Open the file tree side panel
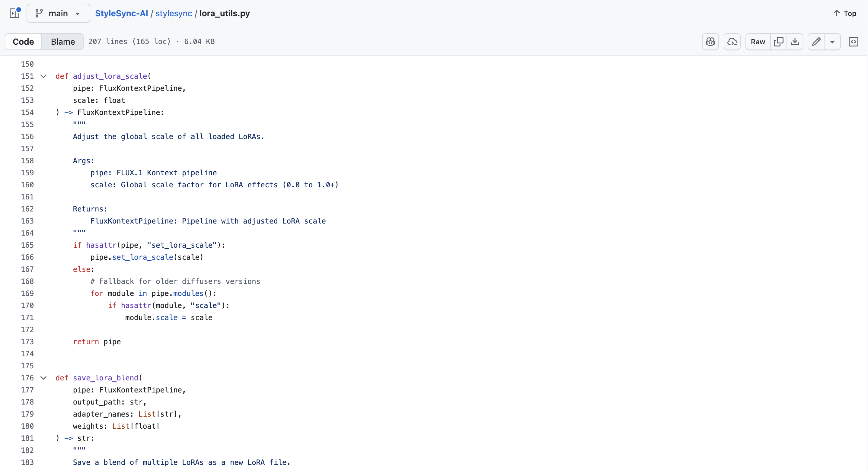Viewport: 868px width, 470px height. pyautogui.click(x=14, y=13)
